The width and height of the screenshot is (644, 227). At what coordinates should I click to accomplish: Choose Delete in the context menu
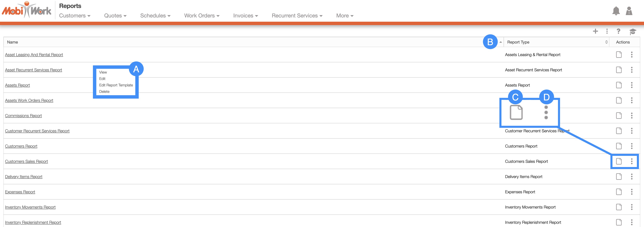click(104, 92)
